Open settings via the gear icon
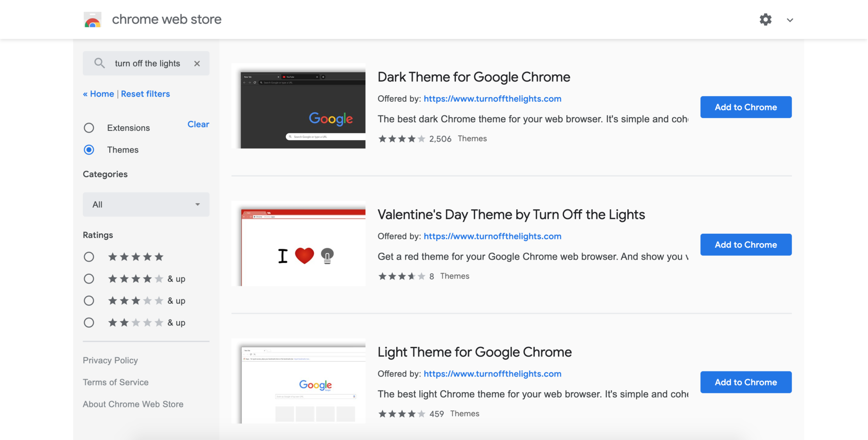The width and height of the screenshot is (868, 440). click(x=765, y=20)
